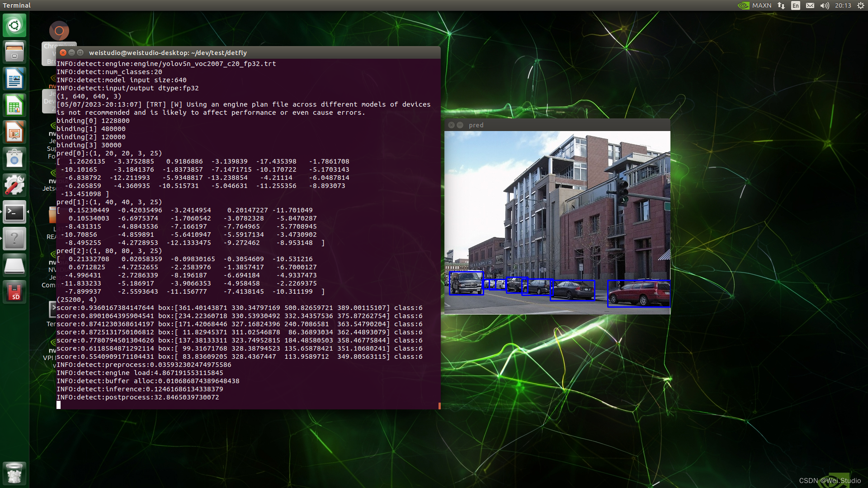Open the Trash in launcher
Viewport: 868px width, 488px height.
(x=14, y=473)
